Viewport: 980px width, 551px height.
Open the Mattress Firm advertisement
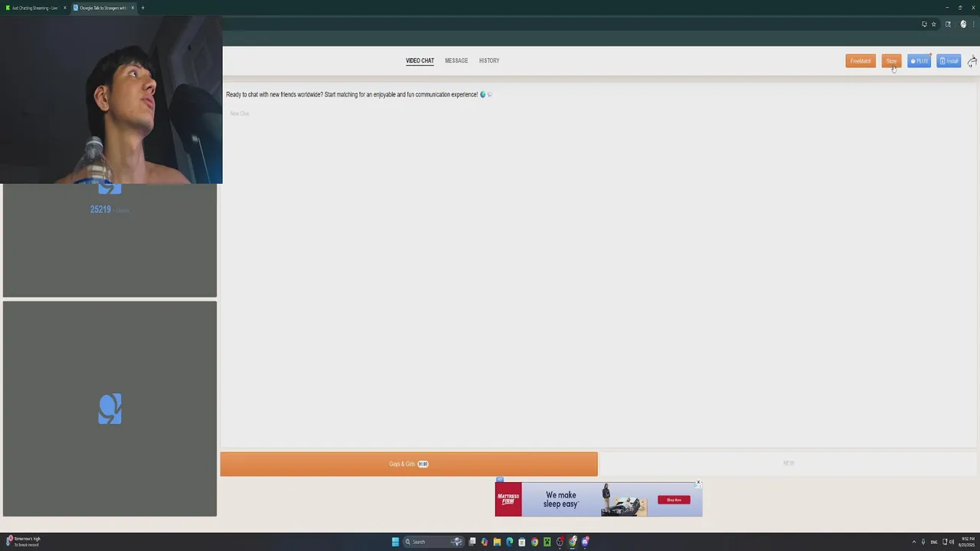pyautogui.click(x=598, y=499)
